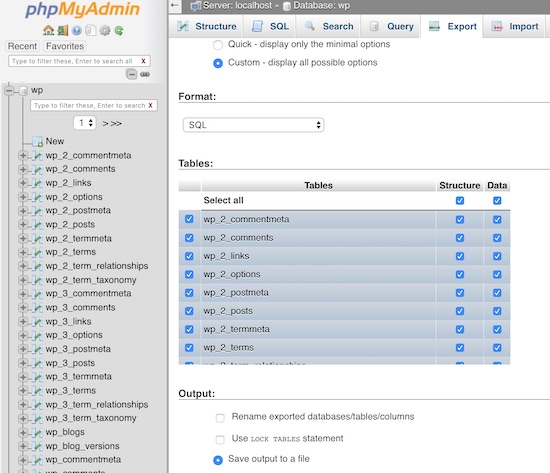
Task: Click the wp database icon in tree
Action: pyautogui.click(x=23, y=91)
